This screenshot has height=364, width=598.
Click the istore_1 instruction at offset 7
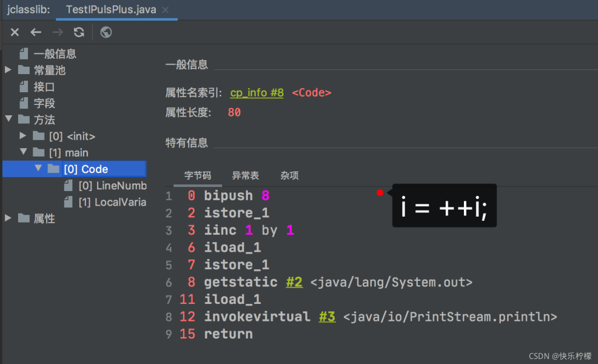tap(237, 265)
